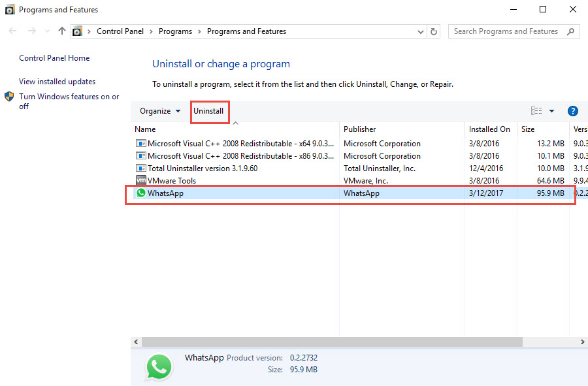Screen dimensions: 588x386
Task: Refresh the Programs and Features list
Action: pyautogui.click(x=434, y=32)
